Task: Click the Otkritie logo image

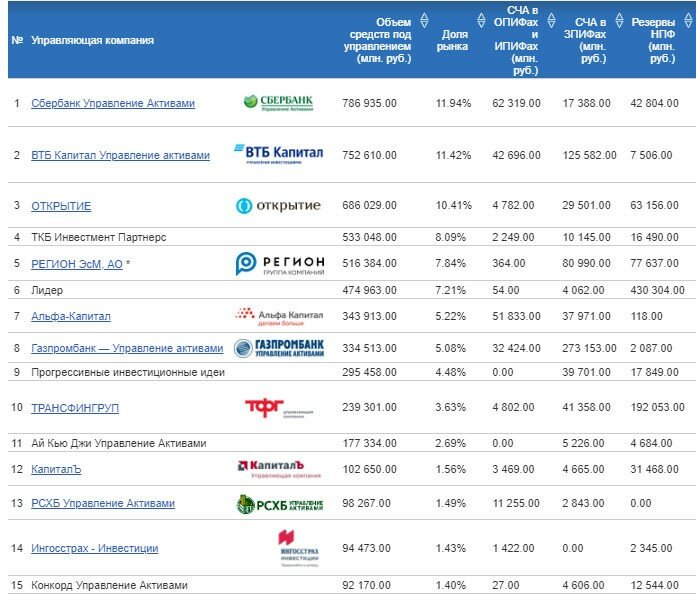Action: pos(278,206)
